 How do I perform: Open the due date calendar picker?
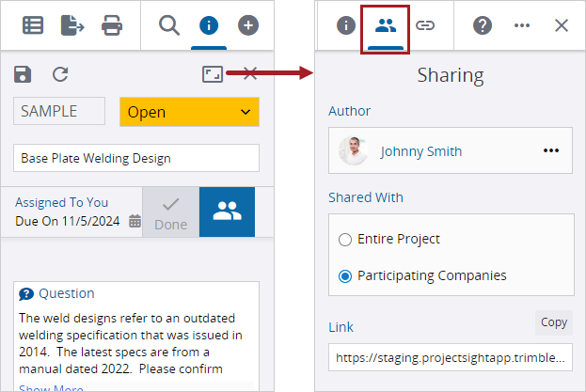tap(135, 221)
